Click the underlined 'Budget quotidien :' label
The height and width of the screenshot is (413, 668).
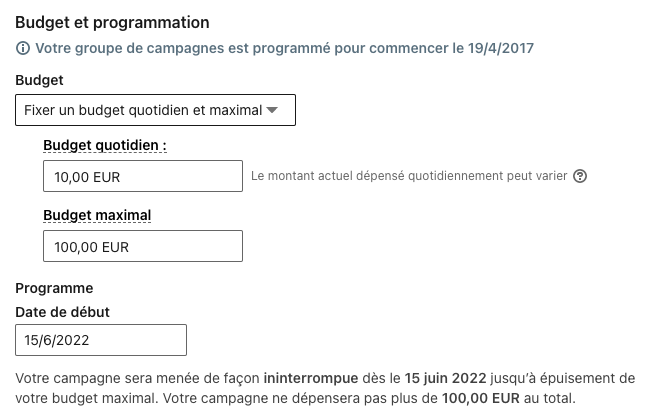pos(105,145)
